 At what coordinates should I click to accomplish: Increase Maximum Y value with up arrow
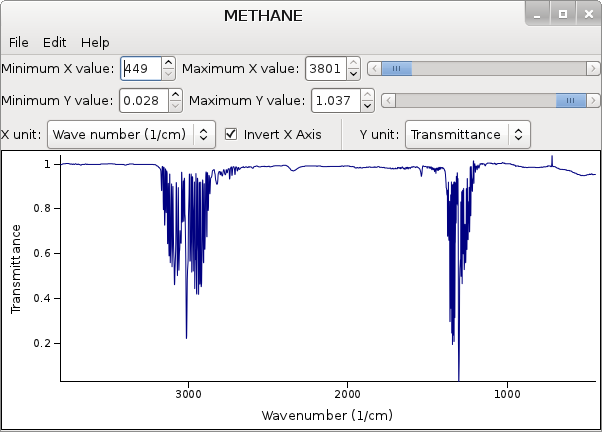[x=367, y=94]
